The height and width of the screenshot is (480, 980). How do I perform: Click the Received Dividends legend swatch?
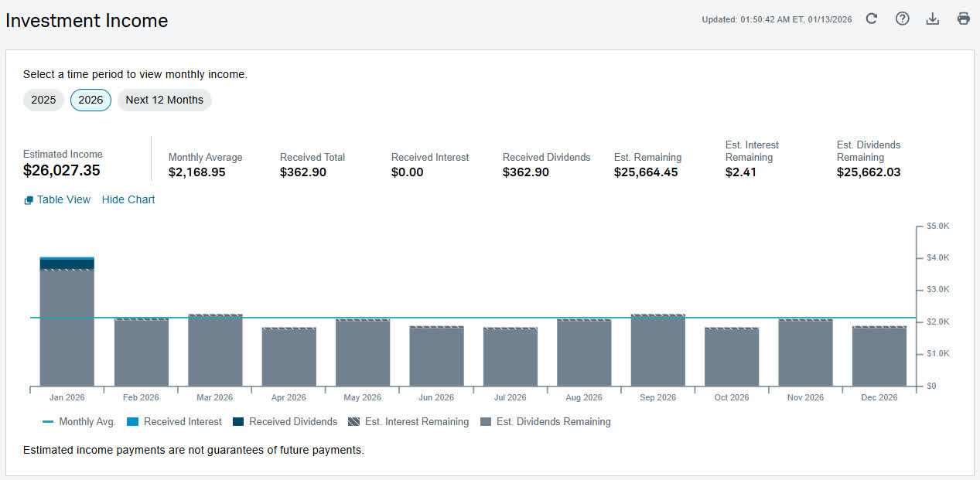point(238,422)
